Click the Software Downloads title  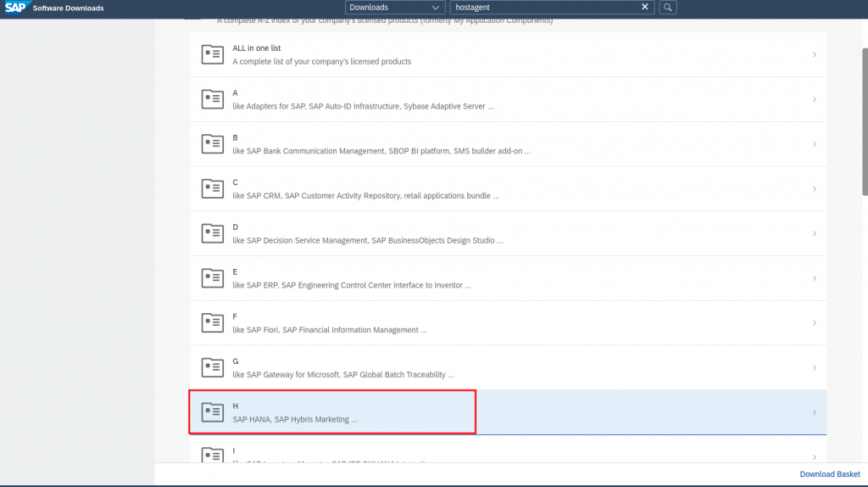tap(69, 8)
